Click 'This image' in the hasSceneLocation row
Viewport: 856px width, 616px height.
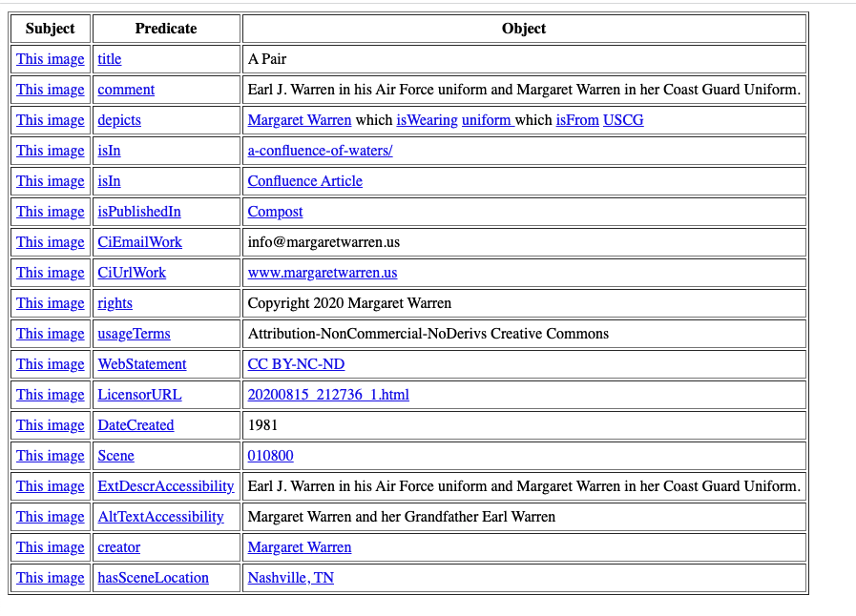point(51,579)
